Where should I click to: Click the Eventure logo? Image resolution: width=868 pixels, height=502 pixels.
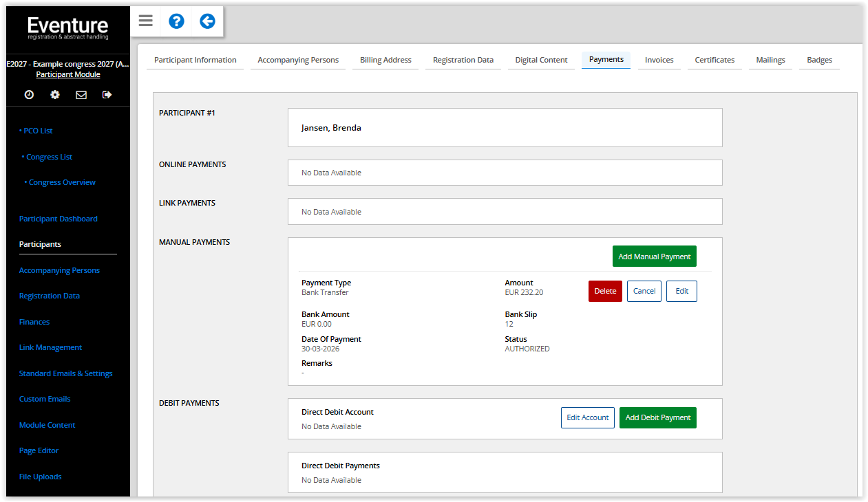(x=67, y=28)
